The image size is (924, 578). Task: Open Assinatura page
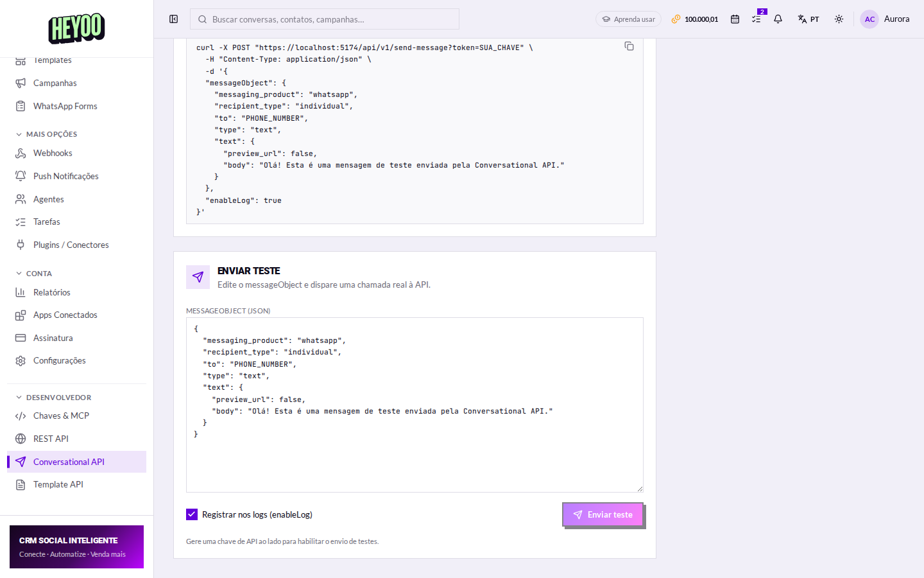click(76, 338)
